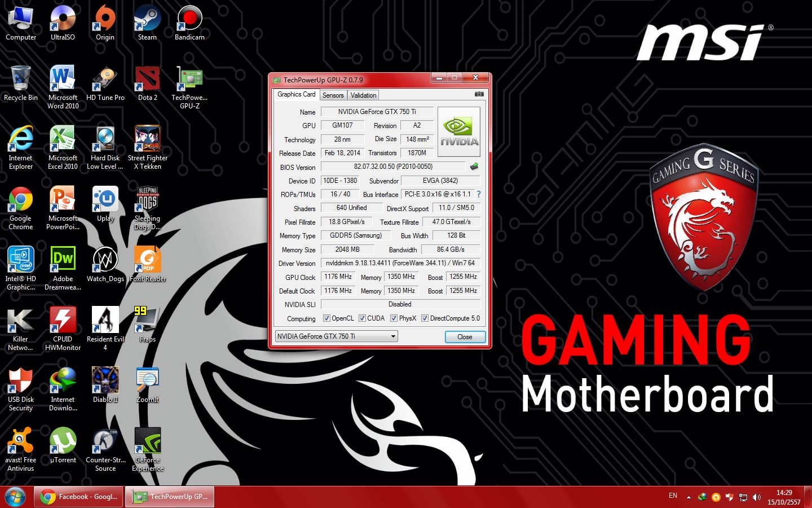
Task: Toggle the CUDA checkbox
Action: (x=362, y=318)
